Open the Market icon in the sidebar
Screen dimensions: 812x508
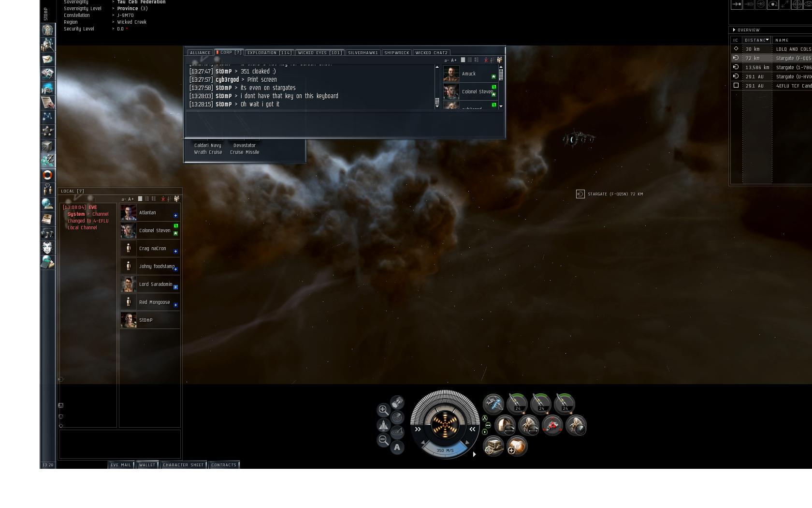click(47, 88)
